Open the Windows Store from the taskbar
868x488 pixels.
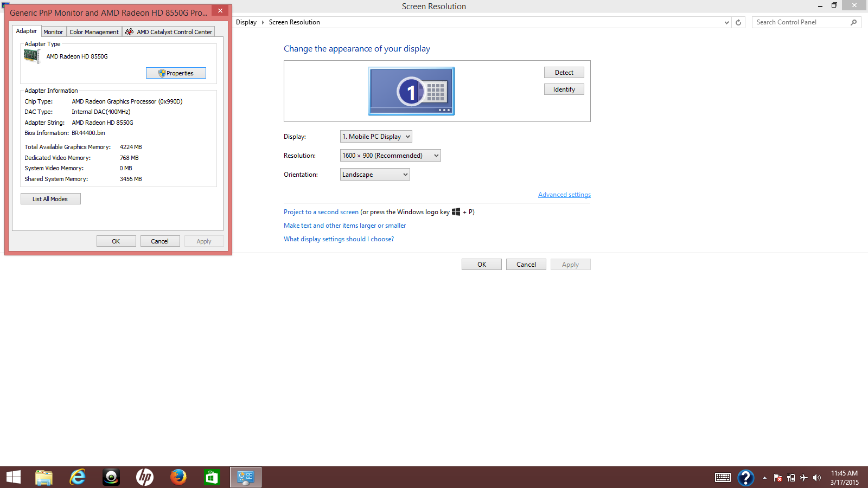tap(212, 477)
